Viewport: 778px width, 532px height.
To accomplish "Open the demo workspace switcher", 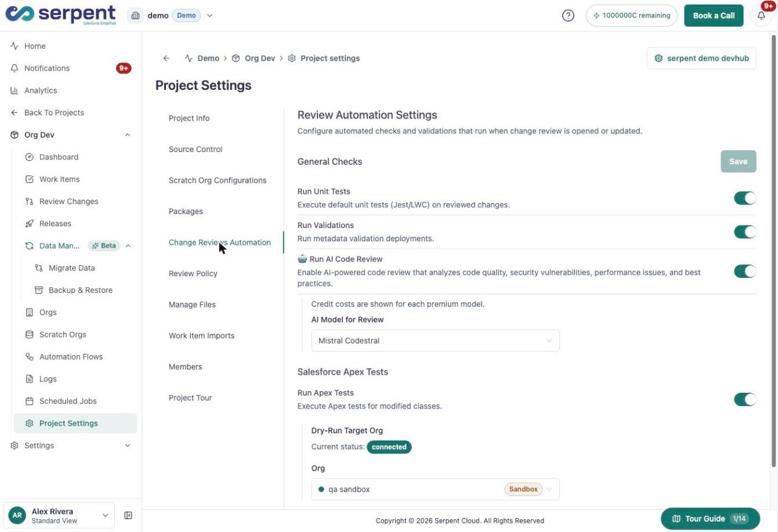I will [x=171, y=16].
